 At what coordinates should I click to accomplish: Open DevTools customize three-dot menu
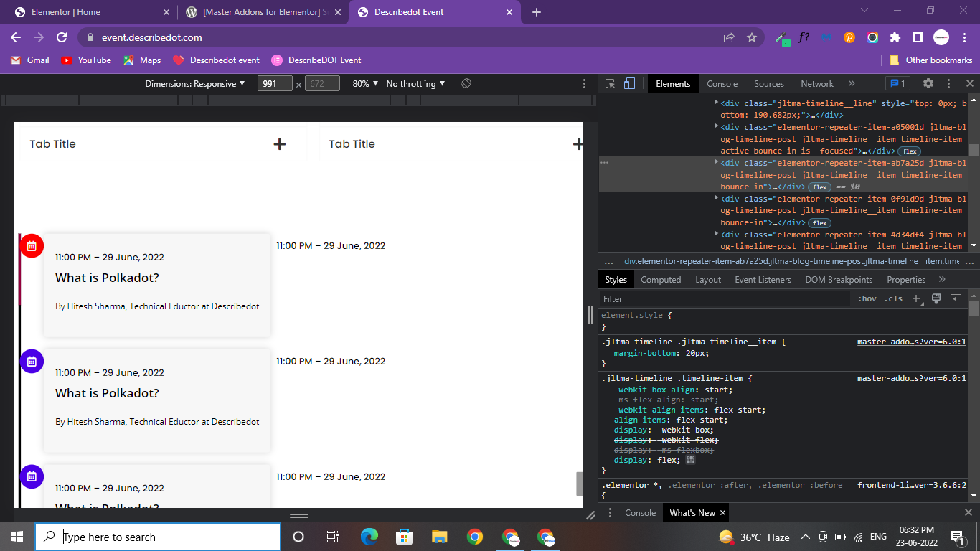[x=948, y=84]
